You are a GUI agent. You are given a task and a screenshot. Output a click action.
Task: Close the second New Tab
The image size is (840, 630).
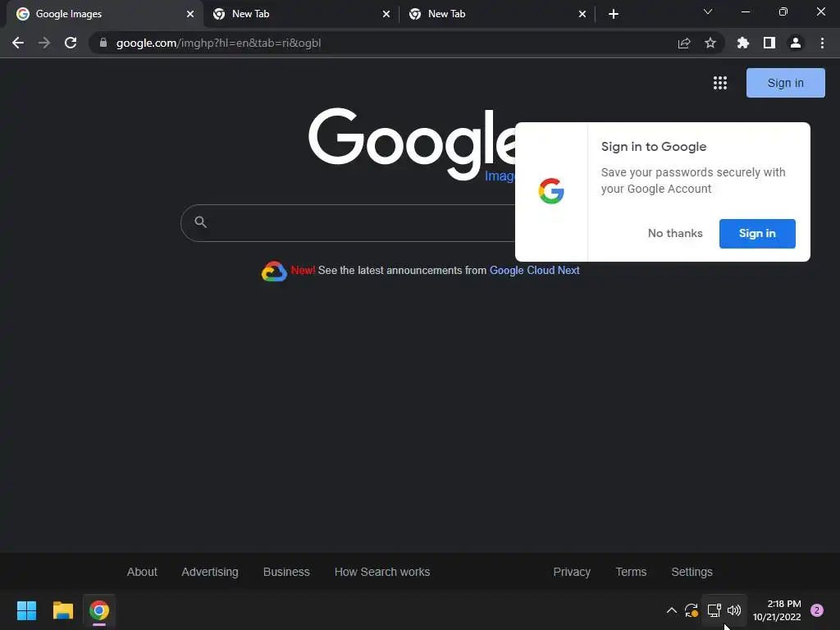[386, 14]
